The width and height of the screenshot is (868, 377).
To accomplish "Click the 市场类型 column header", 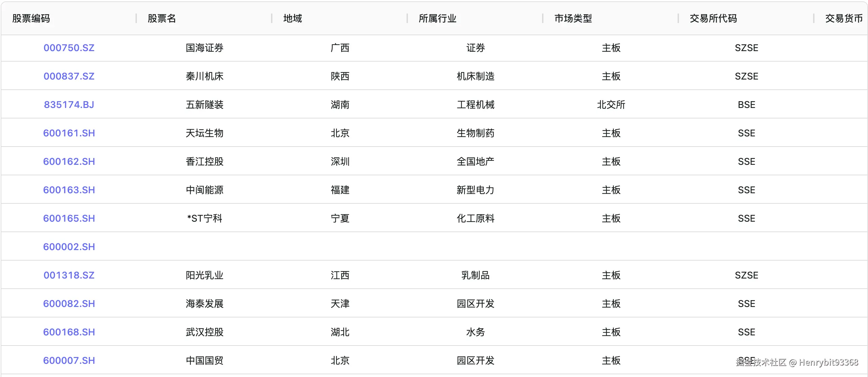I will pyautogui.click(x=573, y=19).
